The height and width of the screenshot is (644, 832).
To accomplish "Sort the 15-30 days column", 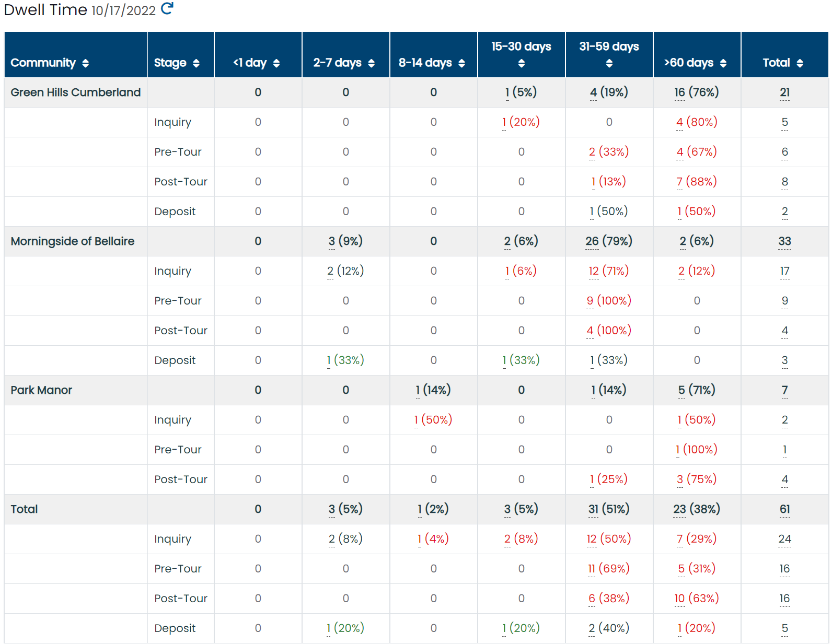I will [521, 63].
